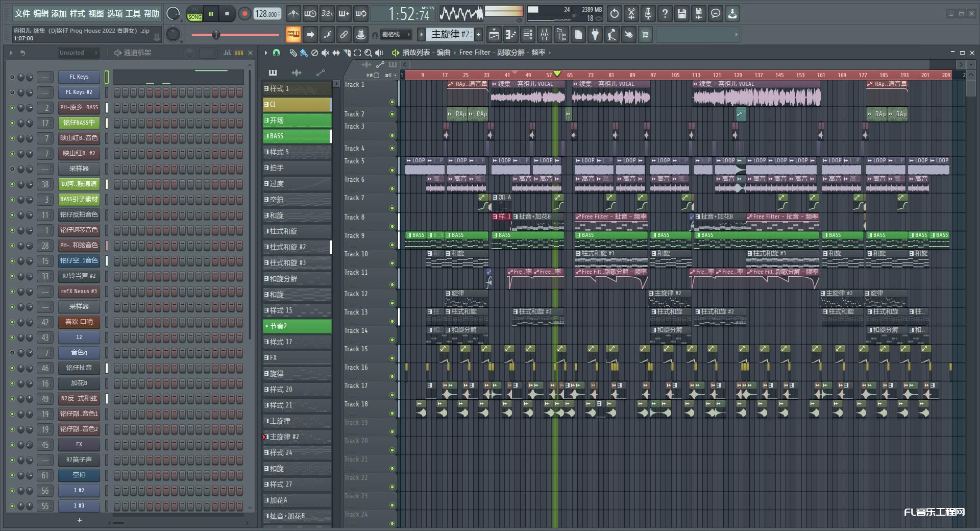Select the Slice tool in playlist
980x531 pixels.
pyautogui.click(x=347, y=53)
